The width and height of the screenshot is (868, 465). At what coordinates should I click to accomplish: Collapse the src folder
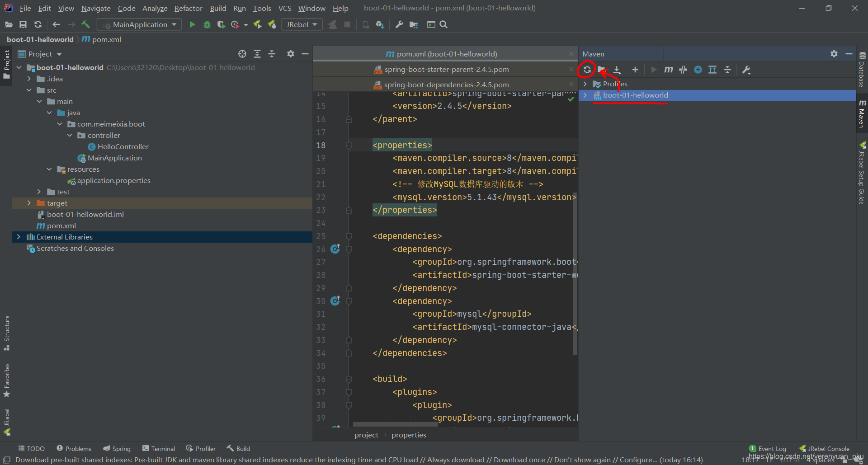click(29, 90)
